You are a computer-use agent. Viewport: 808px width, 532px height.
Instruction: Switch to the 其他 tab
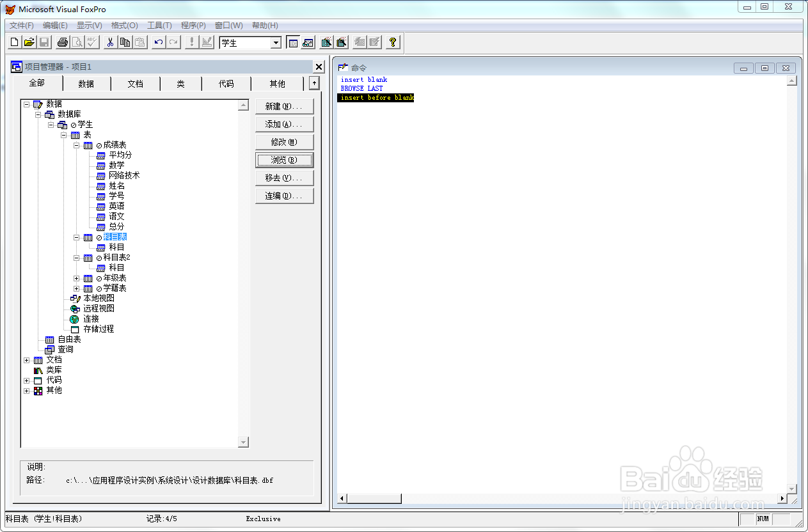coord(277,84)
